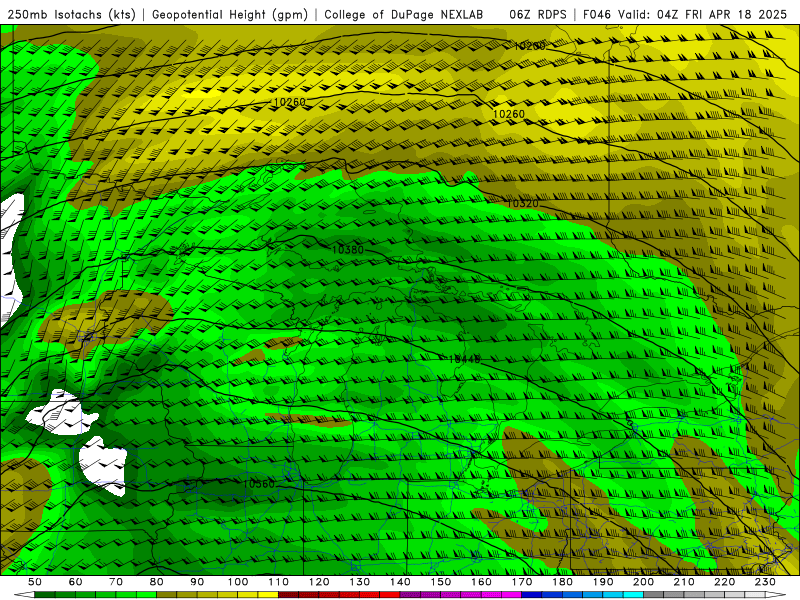Click the 220 value on the color scale
800x600 pixels.
[725, 582]
